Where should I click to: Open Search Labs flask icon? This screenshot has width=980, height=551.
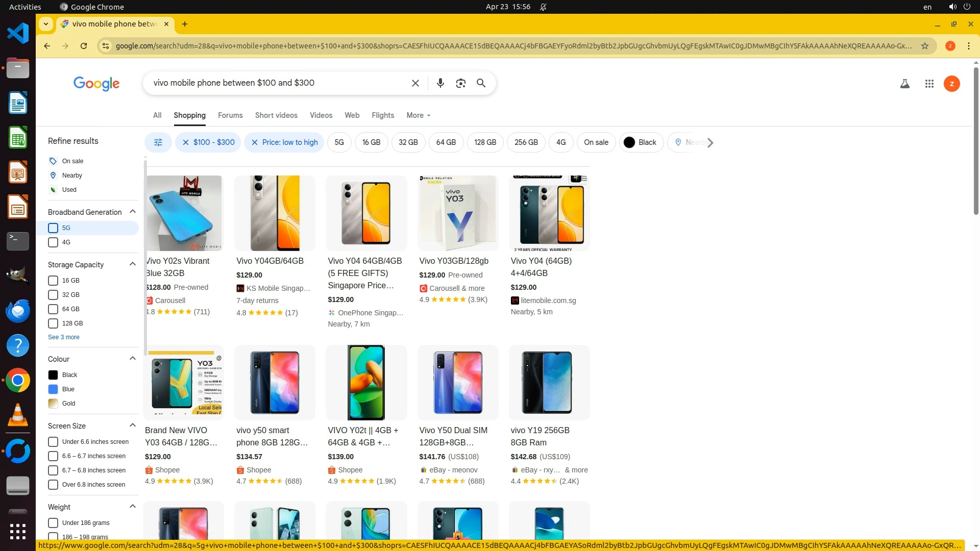tap(904, 84)
